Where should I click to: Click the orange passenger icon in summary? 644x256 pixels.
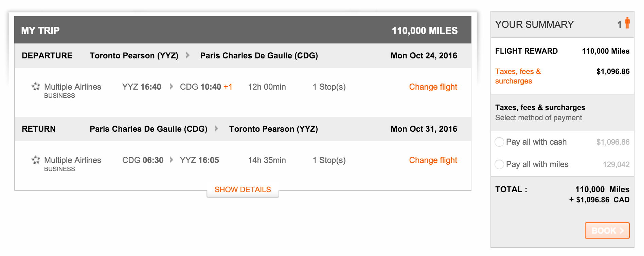(x=627, y=23)
